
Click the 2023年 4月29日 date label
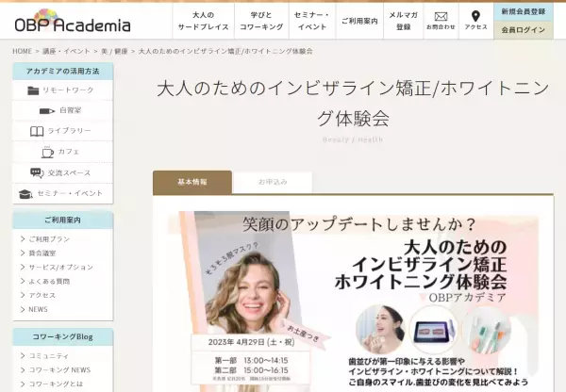pyautogui.click(x=251, y=342)
